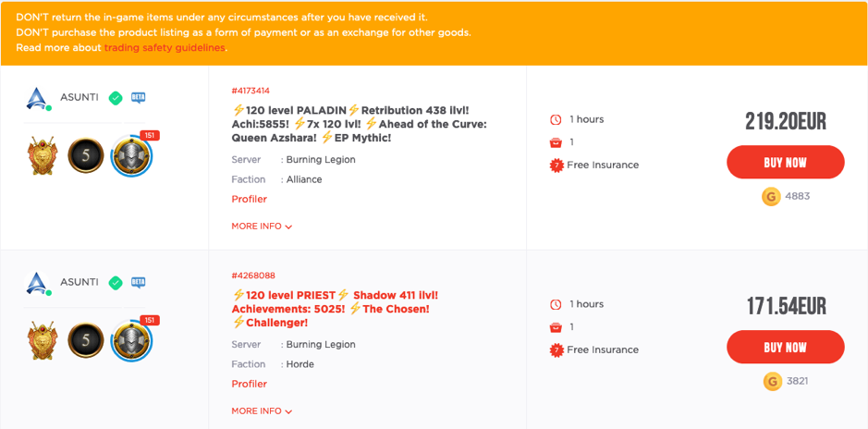Click knight helmet 151 badge on Priest listing
The image size is (868, 429).
point(132,340)
